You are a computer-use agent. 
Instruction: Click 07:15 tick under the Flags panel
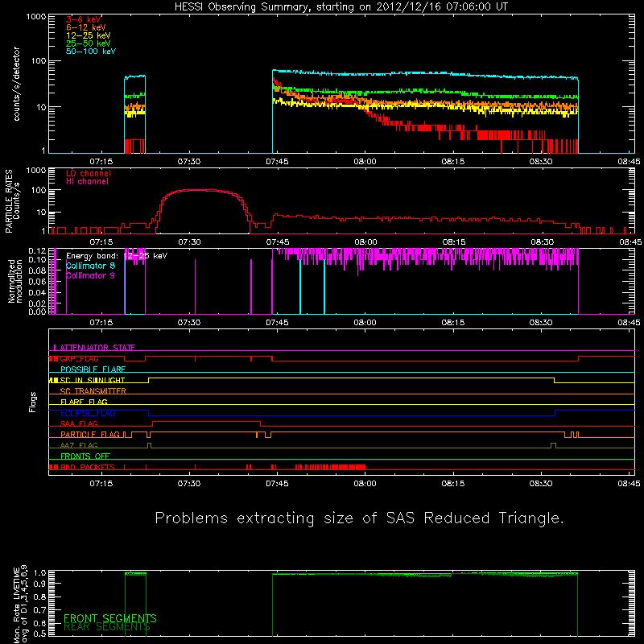(x=101, y=484)
